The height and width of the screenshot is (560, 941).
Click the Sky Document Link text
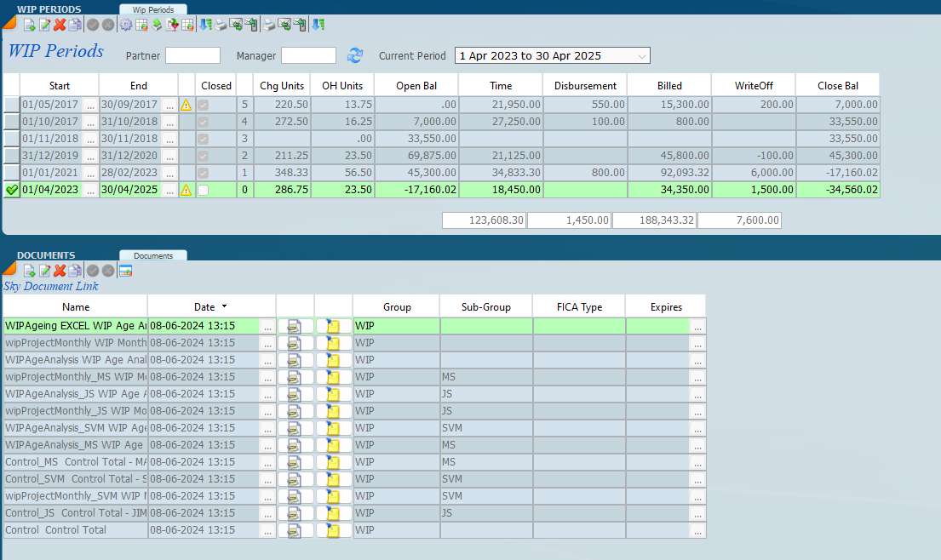coord(50,287)
